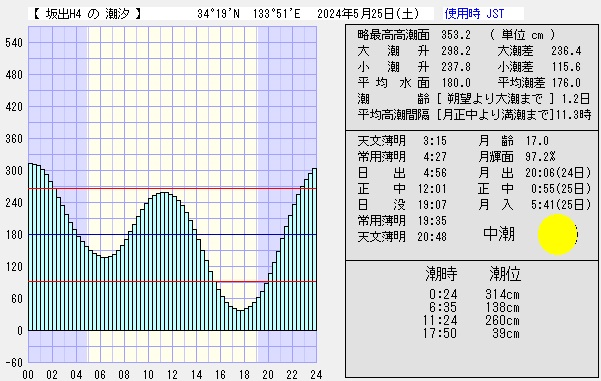Click the 月入 time 5:41(25日)
The image size is (601, 381).
(561, 205)
